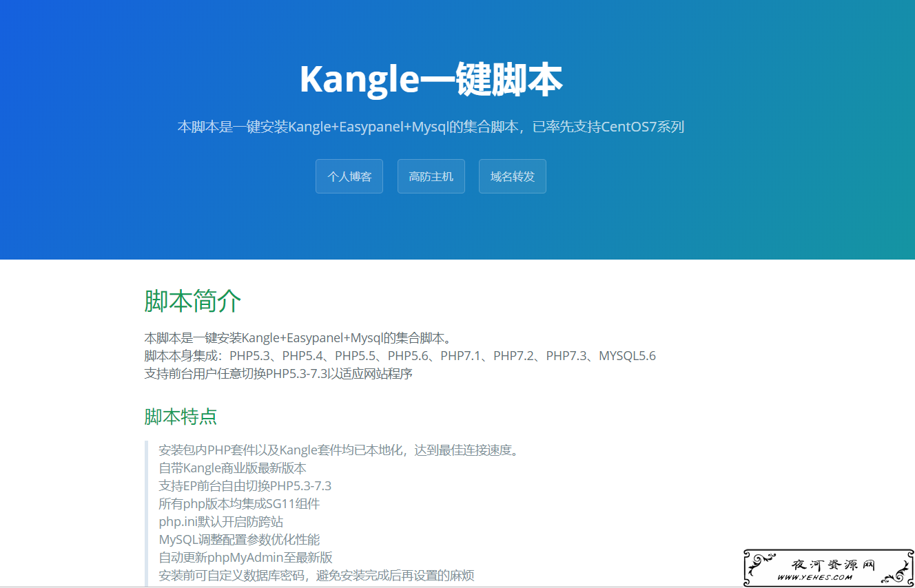Click the line 所有php版本均集成SG11组件
Viewport: 915px width, 588px height.
point(239,504)
